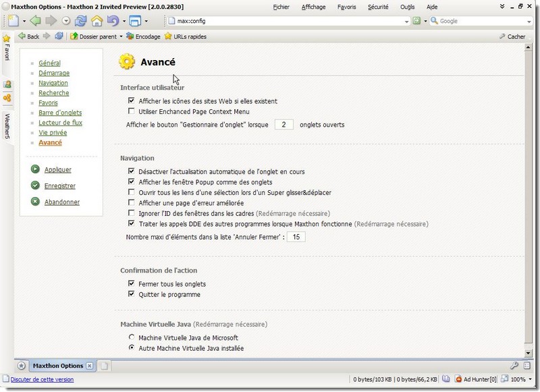
Task: Toggle Fermer tous les onglets confirmation
Action: pos(131,283)
